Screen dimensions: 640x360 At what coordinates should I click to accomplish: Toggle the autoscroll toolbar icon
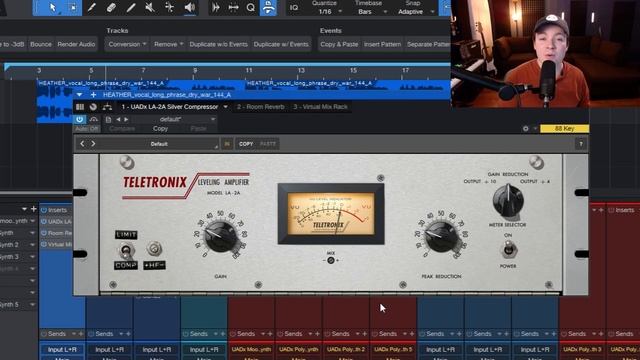(268, 7)
